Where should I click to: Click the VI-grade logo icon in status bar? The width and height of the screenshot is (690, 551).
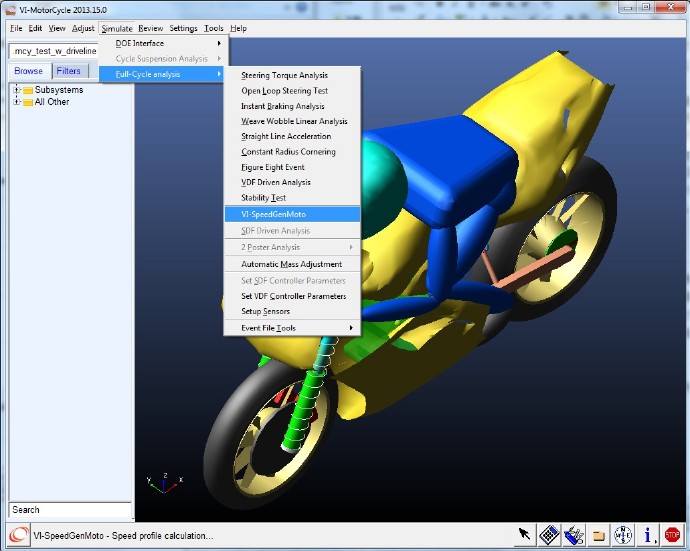point(18,535)
